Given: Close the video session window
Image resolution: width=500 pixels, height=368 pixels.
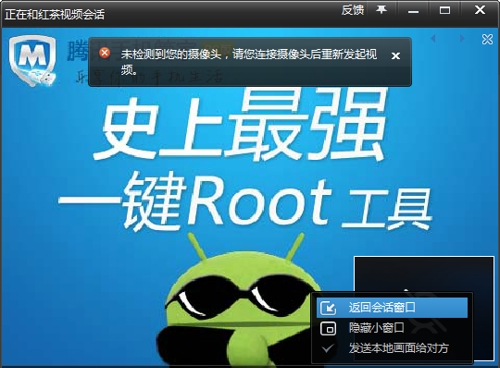Looking at the screenshot, I should coord(480,10).
